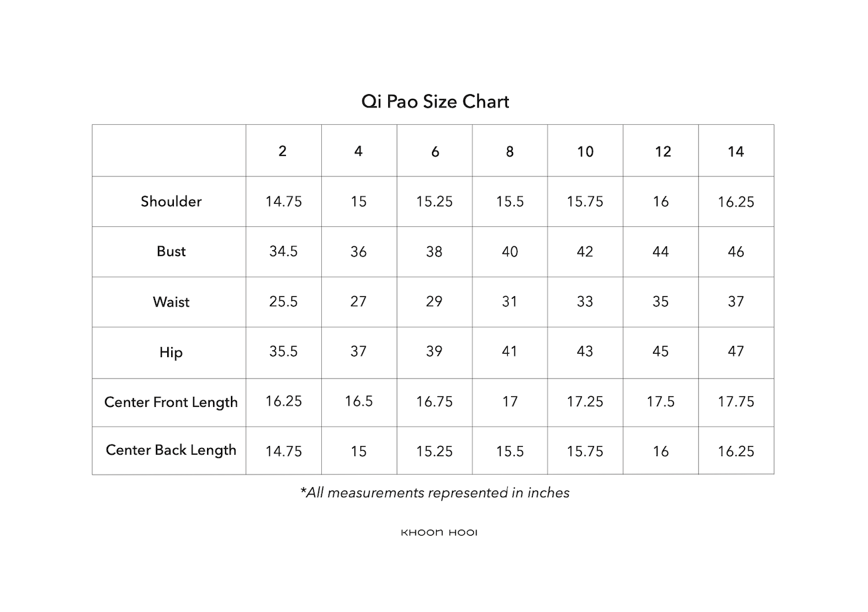Select the Center Front Length label
This screenshot has height=612, width=868.
pyautogui.click(x=171, y=402)
